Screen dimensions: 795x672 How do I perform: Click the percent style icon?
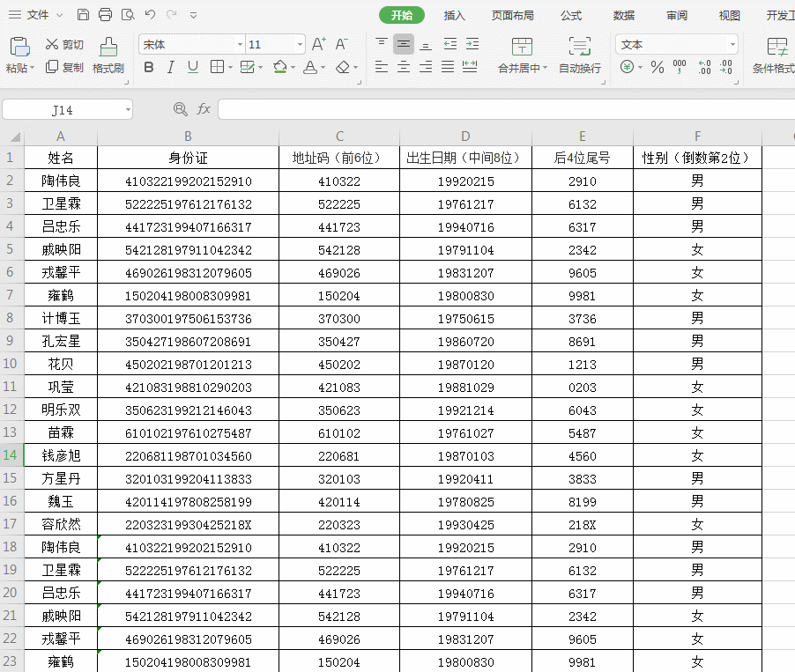point(658,67)
